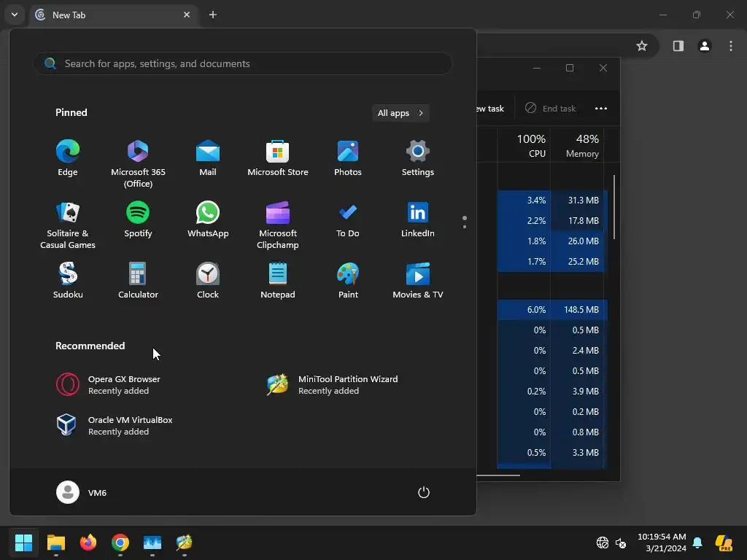747x560 pixels.
Task: Launch Microsoft 365 (Office)
Action: click(x=138, y=164)
